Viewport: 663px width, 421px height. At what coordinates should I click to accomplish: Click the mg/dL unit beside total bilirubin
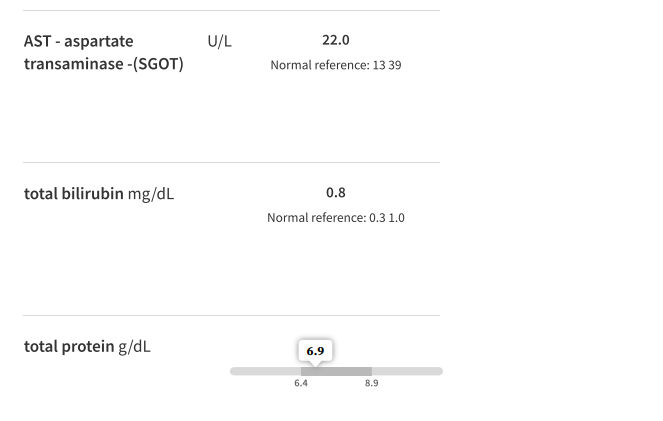point(151,193)
